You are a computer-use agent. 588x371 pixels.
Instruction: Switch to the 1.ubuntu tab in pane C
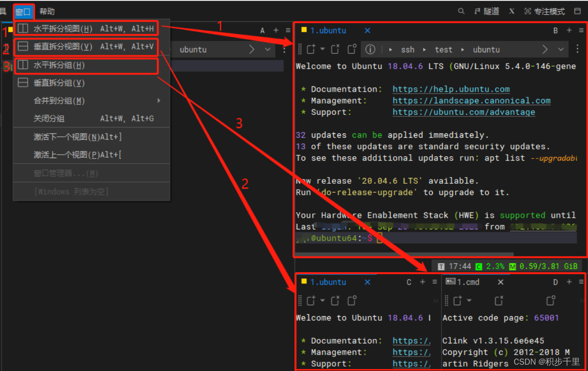328,282
